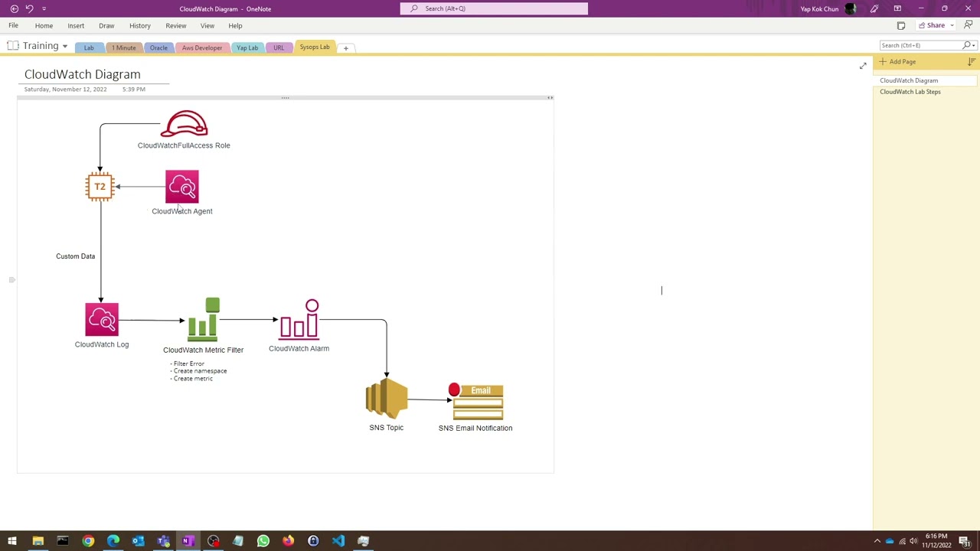Toggle full page view with the expand arrow icon

(x=863, y=66)
